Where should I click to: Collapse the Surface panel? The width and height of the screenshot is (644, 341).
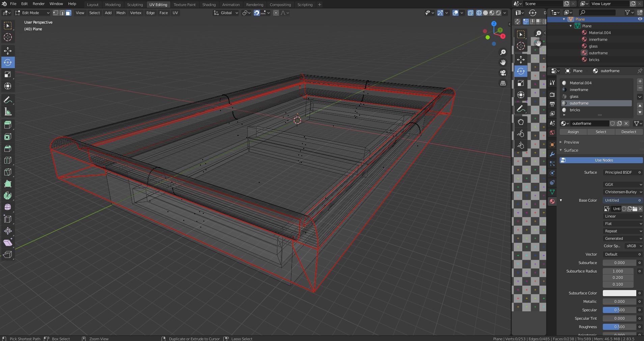(571, 150)
